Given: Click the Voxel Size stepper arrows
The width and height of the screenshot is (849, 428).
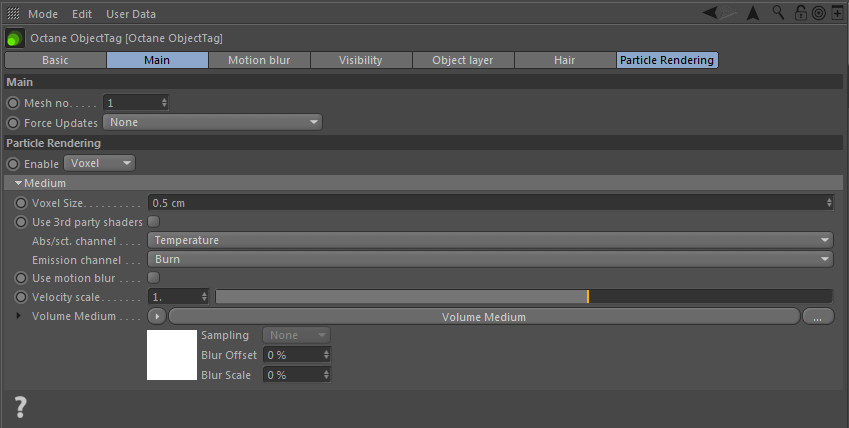Looking at the screenshot, I should point(829,203).
